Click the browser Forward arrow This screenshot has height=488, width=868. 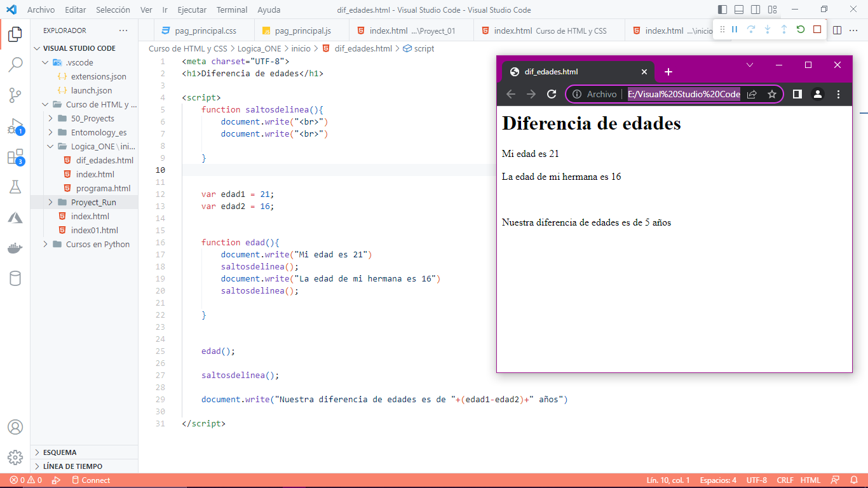tap(531, 94)
